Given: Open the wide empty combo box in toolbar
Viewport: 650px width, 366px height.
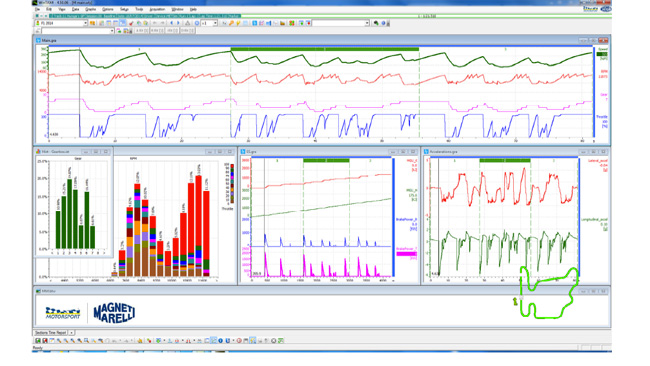Looking at the screenshot, I should point(341,23).
